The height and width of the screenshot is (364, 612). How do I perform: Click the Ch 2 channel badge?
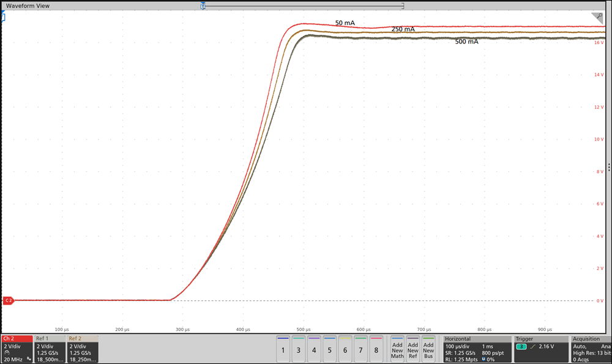[9, 337]
